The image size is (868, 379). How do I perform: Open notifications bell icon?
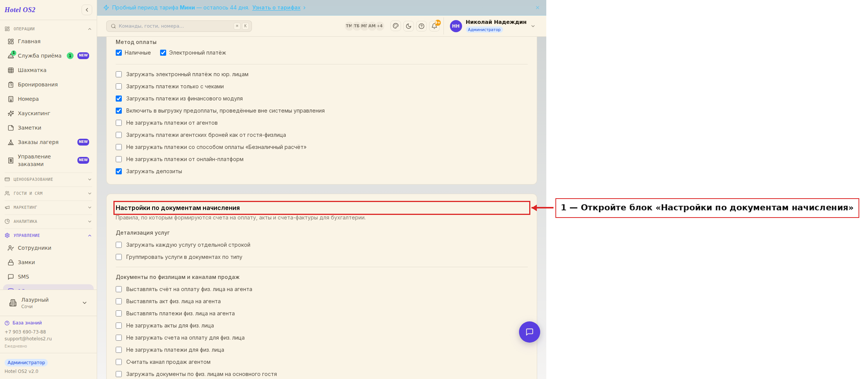434,26
